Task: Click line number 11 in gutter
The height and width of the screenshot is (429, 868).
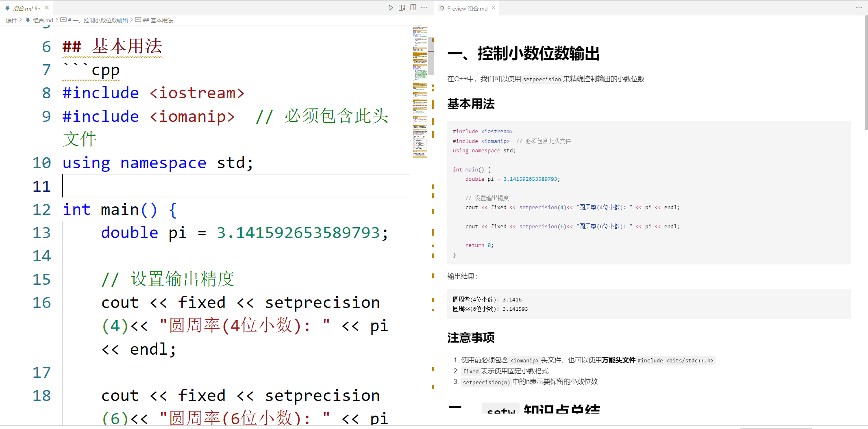Action: tap(41, 186)
